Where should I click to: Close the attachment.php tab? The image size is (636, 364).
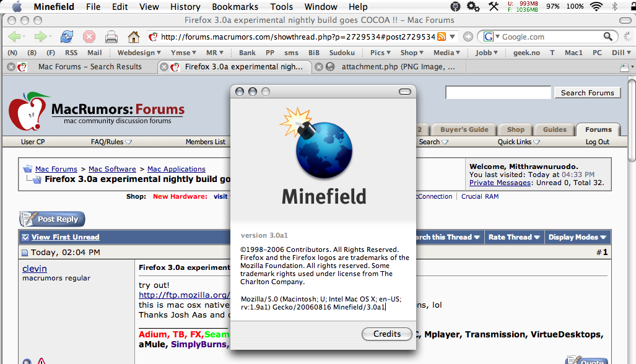[x=319, y=67]
